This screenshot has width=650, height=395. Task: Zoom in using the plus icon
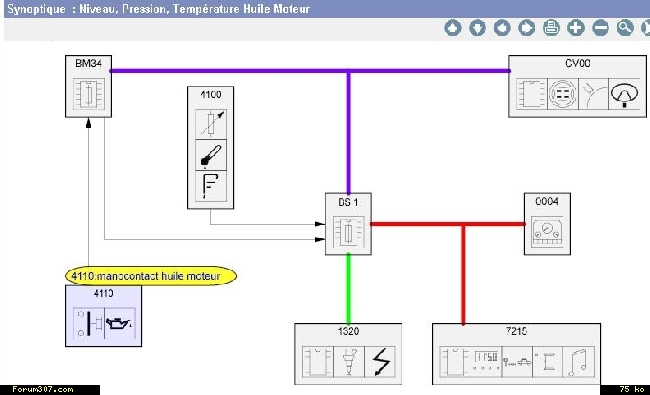(576, 28)
